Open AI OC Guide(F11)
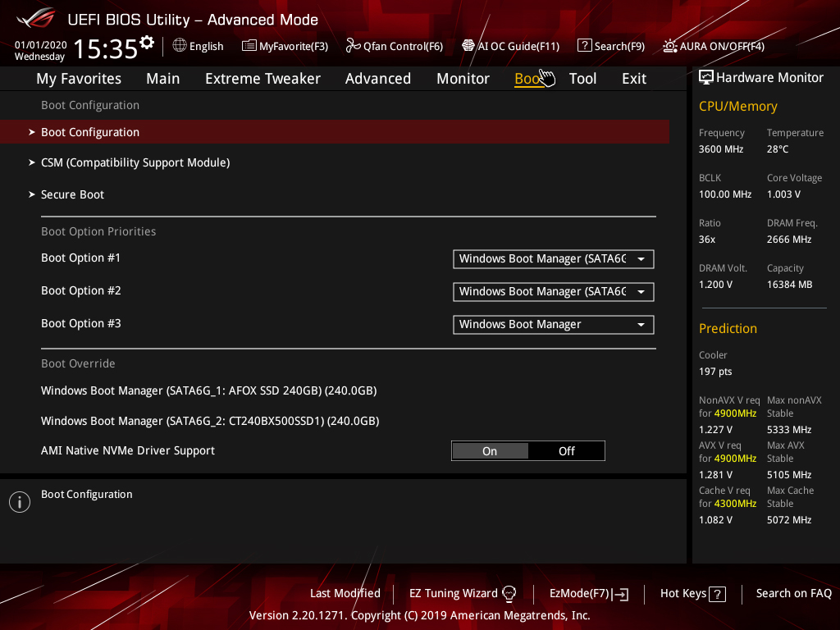This screenshot has width=840, height=630. [518, 46]
